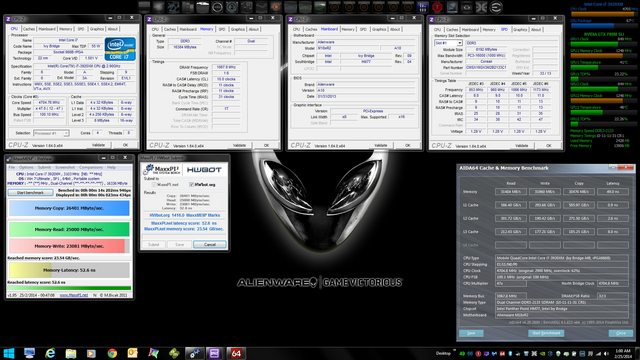
Task: Open the Outlook taskbar icon
Action: pos(133,353)
